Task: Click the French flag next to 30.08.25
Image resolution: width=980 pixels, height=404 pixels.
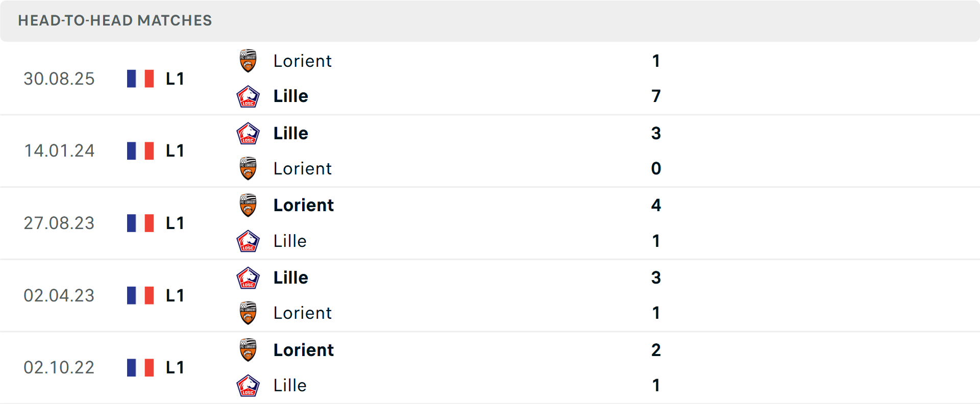Action: tap(140, 79)
